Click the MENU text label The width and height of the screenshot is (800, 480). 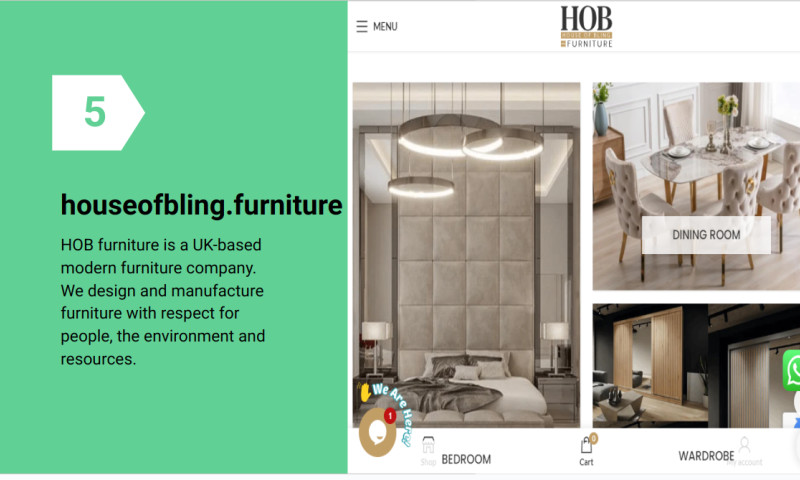pyautogui.click(x=385, y=27)
